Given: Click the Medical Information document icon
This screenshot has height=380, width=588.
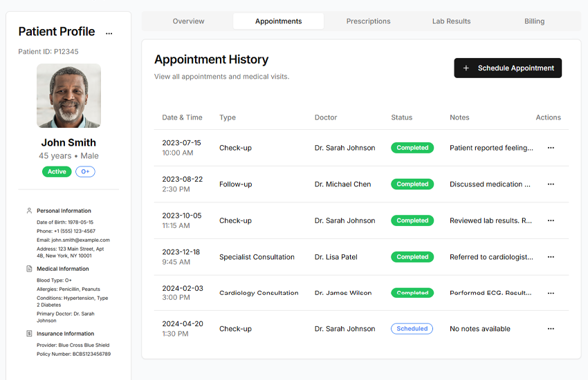Looking at the screenshot, I should [x=29, y=269].
